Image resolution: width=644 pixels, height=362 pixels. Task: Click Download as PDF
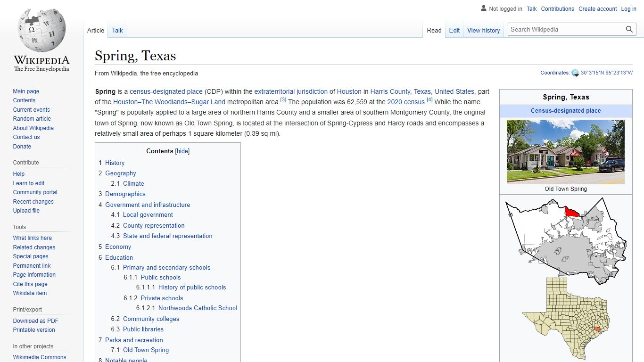coord(36,321)
